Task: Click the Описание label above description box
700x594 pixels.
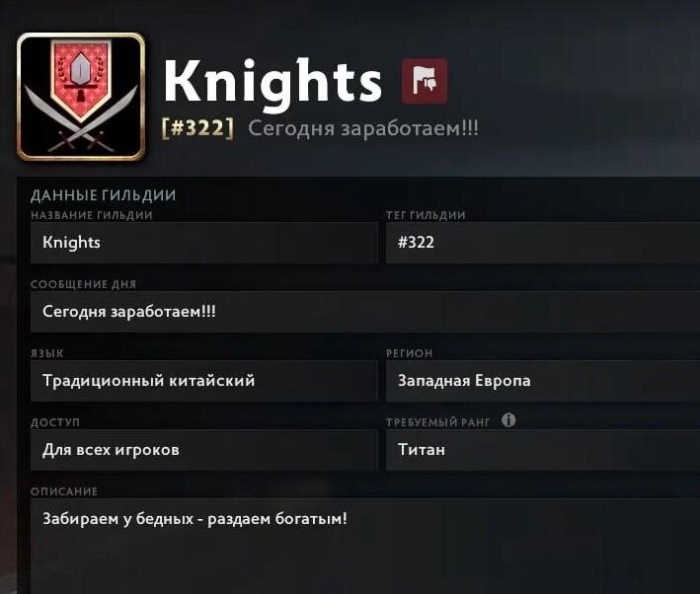Action: point(64,491)
